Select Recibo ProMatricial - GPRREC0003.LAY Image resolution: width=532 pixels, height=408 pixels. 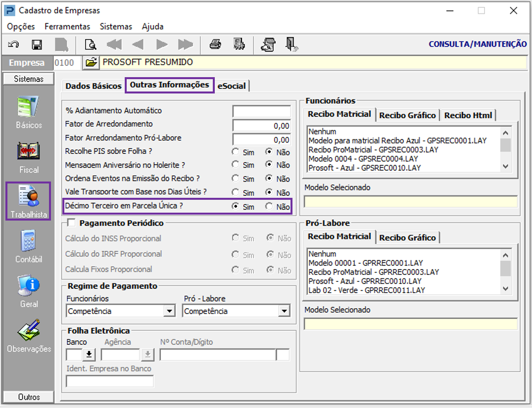click(374, 272)
